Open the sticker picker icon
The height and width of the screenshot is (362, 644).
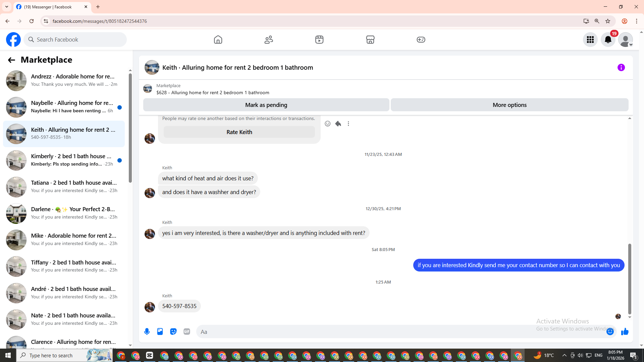tap(173, 331)
